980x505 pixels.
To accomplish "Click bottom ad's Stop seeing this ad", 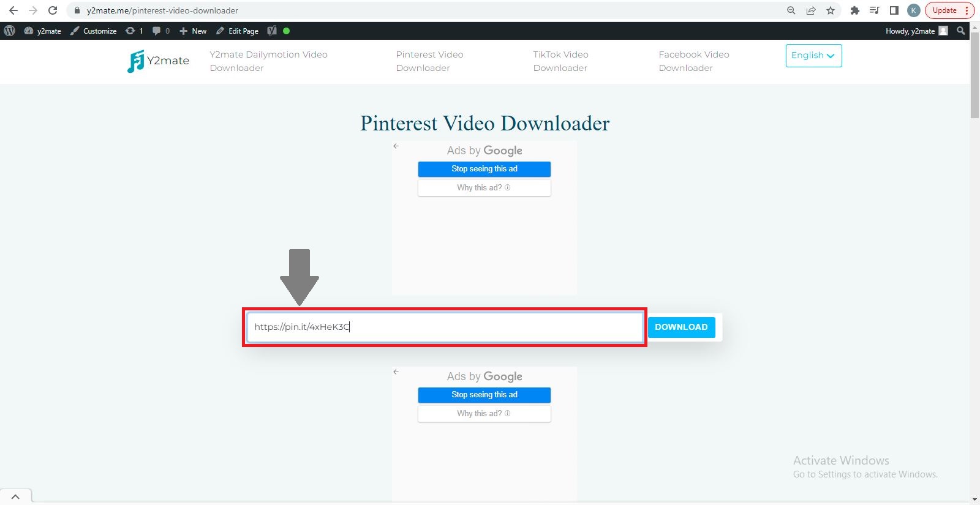I will pyautogui.click(x=484, y=395).
